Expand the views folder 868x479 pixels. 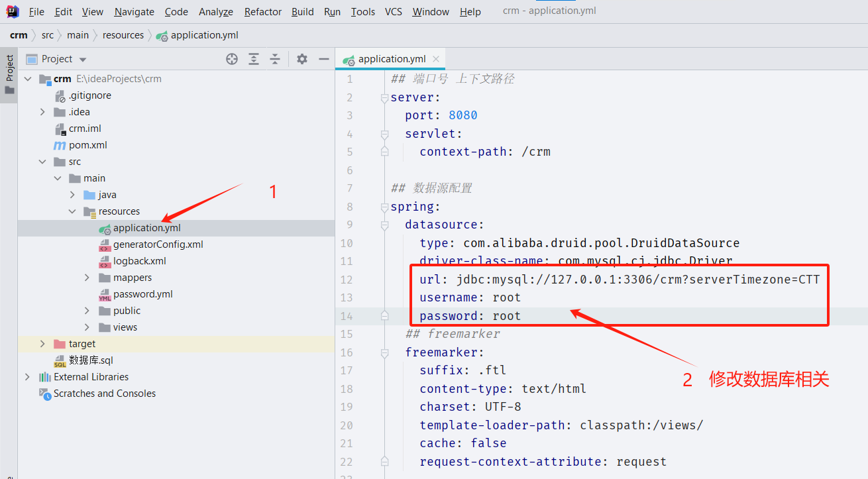pos(87,327)
